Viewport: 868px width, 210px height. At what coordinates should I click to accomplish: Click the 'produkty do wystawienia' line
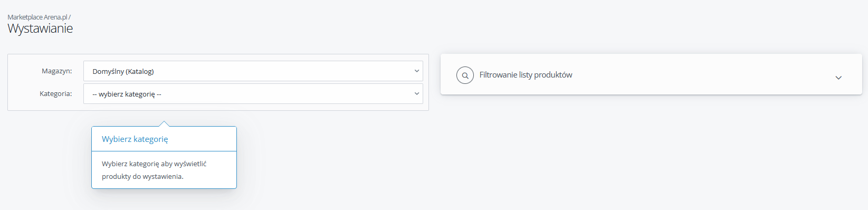click(142, 177)
